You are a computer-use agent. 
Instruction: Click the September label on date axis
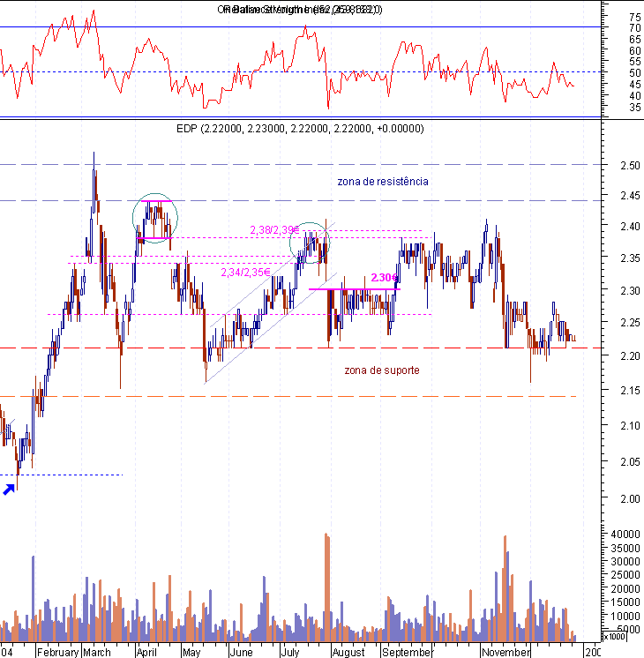[407, 652]
